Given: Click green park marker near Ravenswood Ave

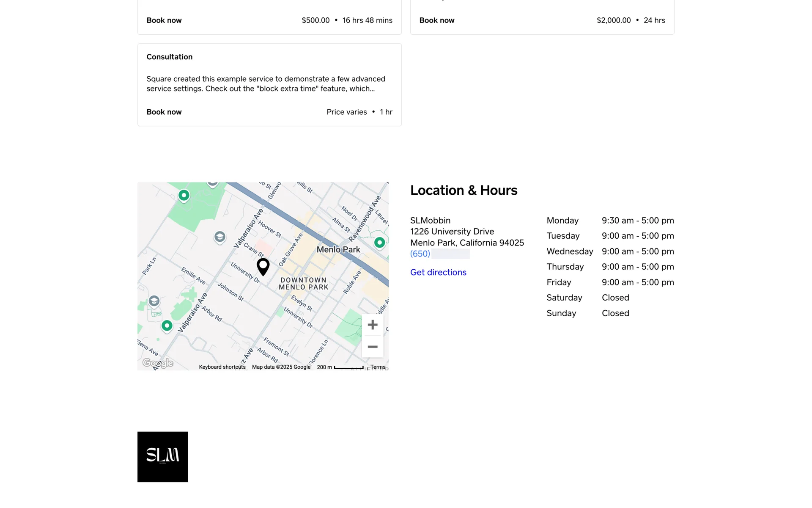Looking at the screenshot, I should pyautogui.click(x=379, y=243).
